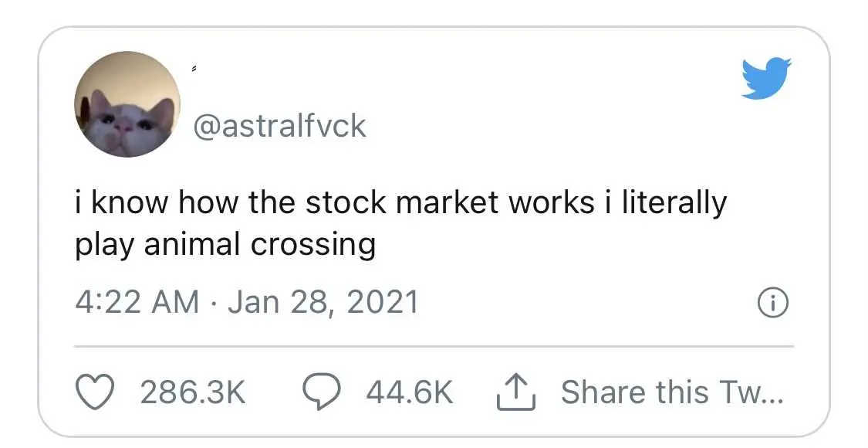
Task: Click the share upload arrow icon
Action: click(x=516, y=392)
